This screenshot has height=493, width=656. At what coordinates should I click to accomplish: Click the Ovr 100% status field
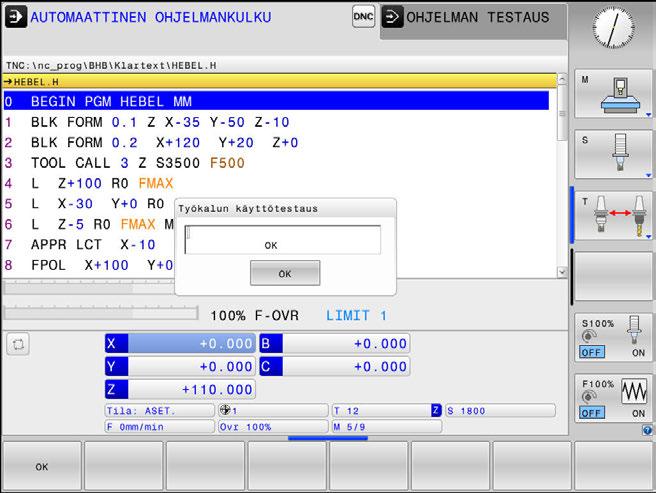pyautogui.click(x=273, y=426)
